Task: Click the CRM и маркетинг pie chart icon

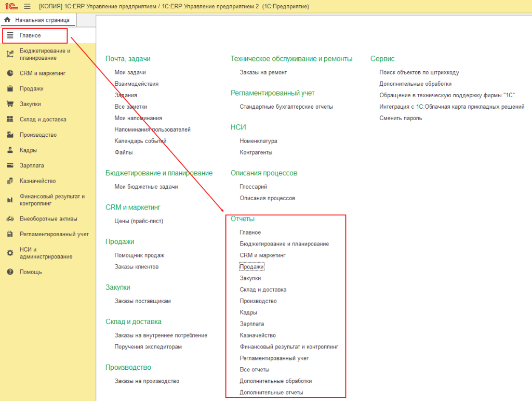Action: 10,73
